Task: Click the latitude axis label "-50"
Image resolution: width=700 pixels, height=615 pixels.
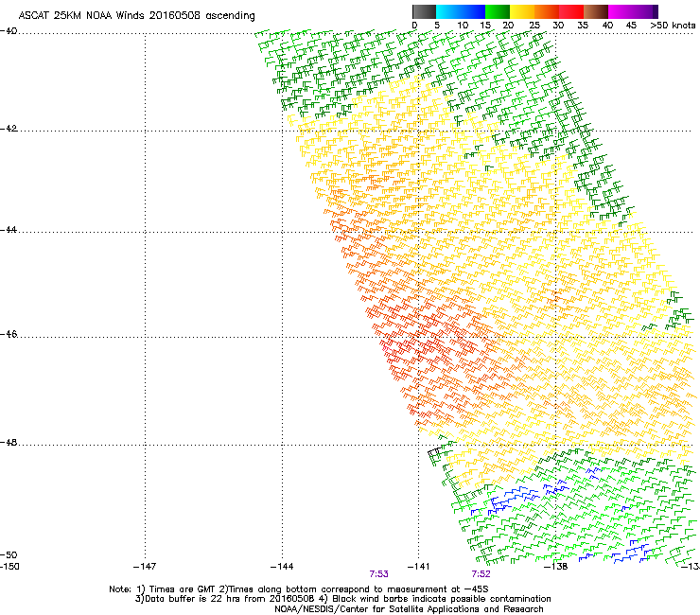Action: (9, 555)
